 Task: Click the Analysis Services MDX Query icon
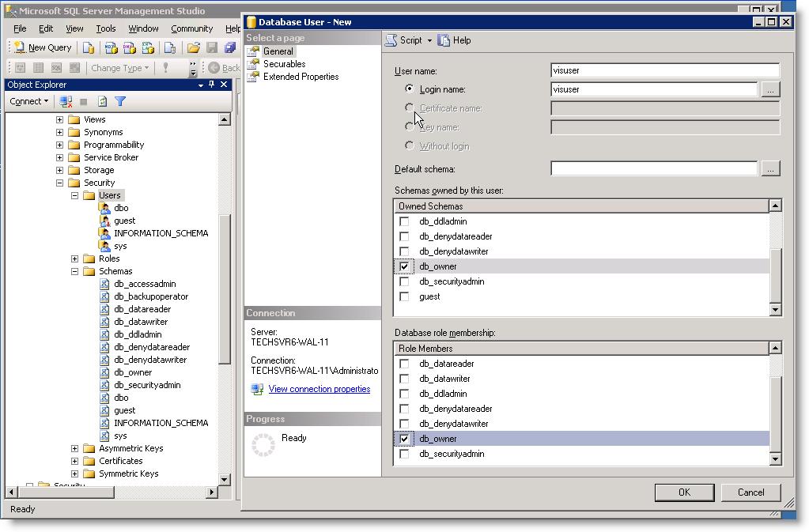(111, 48)
